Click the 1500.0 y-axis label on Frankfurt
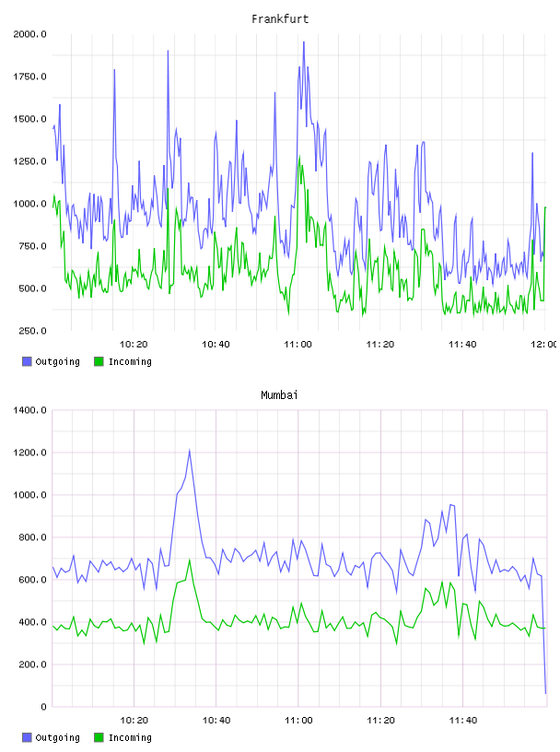This screenshot has width=560, height=752. [x=29, y=119]
